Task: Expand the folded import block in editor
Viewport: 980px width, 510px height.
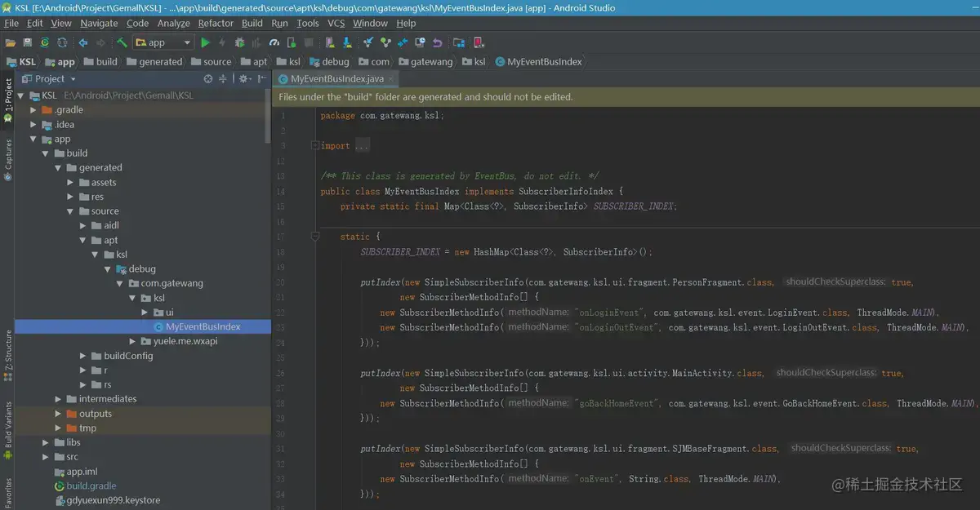Action: (x=314, y=146)
